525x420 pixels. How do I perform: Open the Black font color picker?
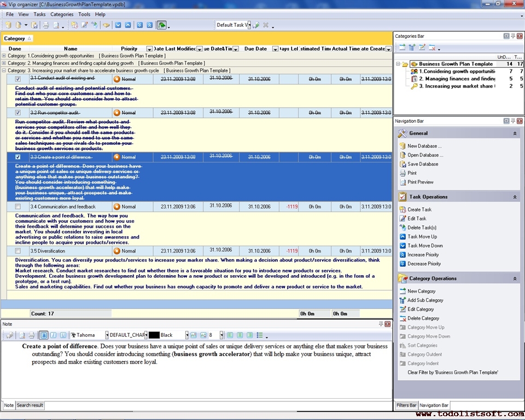click(x=186, y=335)
